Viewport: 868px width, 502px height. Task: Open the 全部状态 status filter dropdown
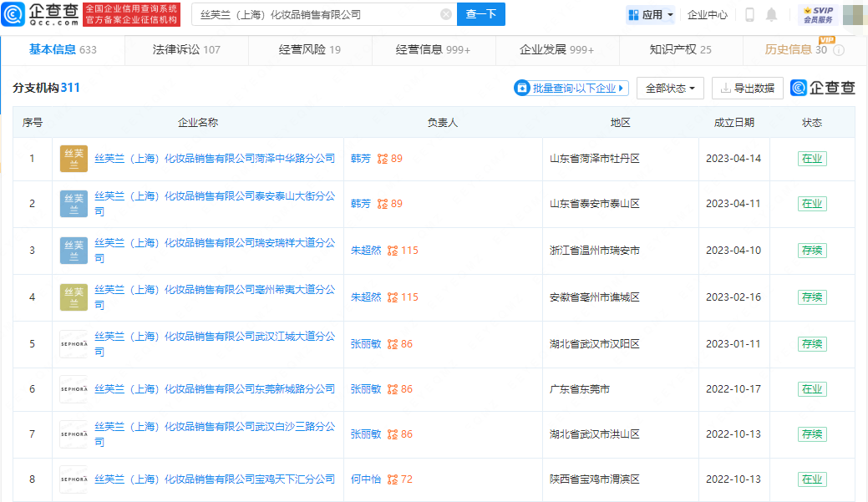670,88
